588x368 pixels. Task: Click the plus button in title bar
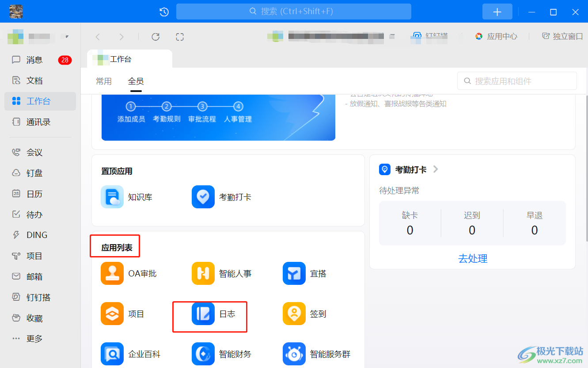pos(497,12)
